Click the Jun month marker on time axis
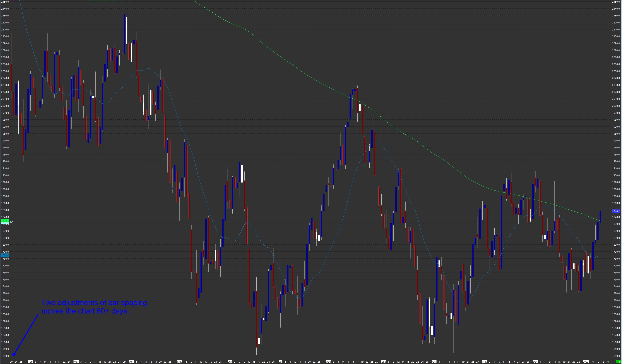This screenshot has height=364, width=622. (x=230, y=362)
